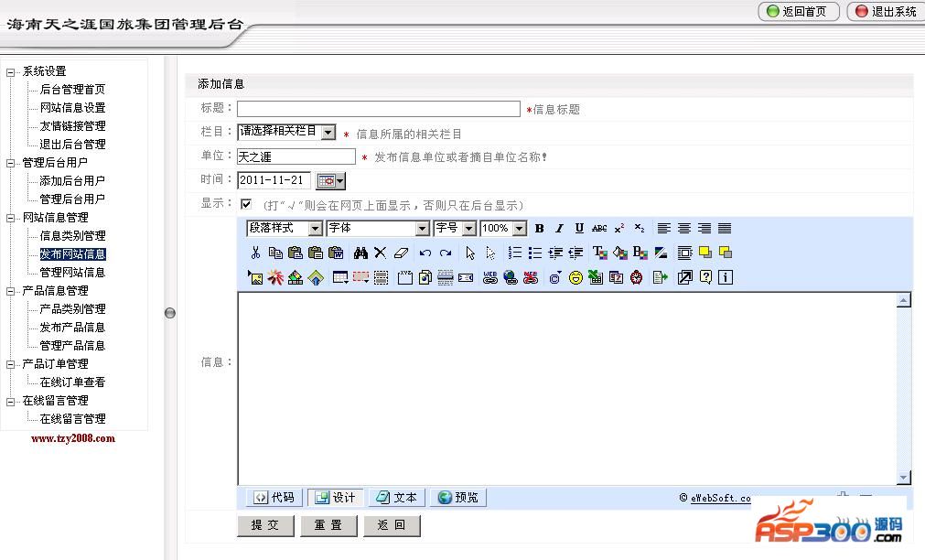Switch to the 代码 code view tab
This screenshot has height=560, width=925.
pos(274,498)
